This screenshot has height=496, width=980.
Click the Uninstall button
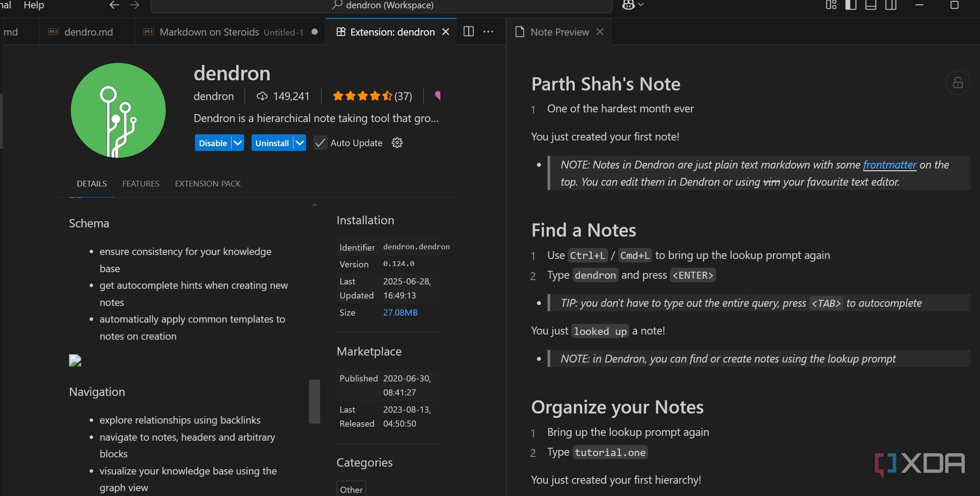pyautogui.click(x=272, y=143)
